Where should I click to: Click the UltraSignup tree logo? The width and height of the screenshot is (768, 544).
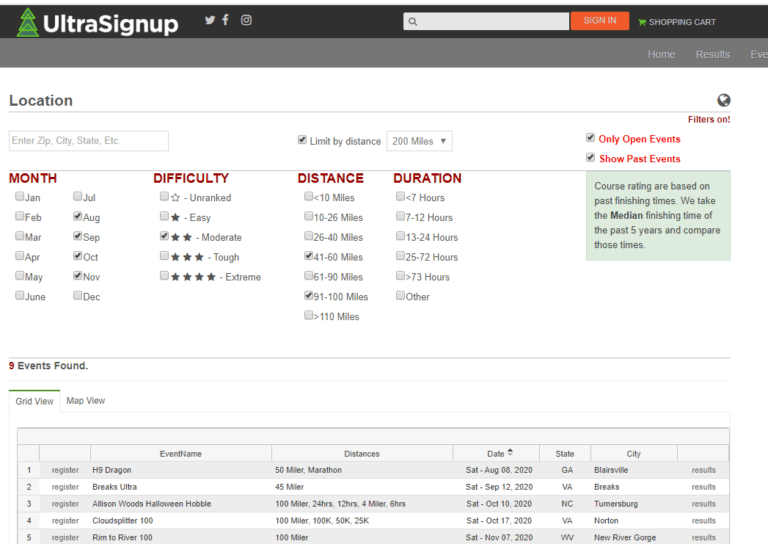(27, 22)
